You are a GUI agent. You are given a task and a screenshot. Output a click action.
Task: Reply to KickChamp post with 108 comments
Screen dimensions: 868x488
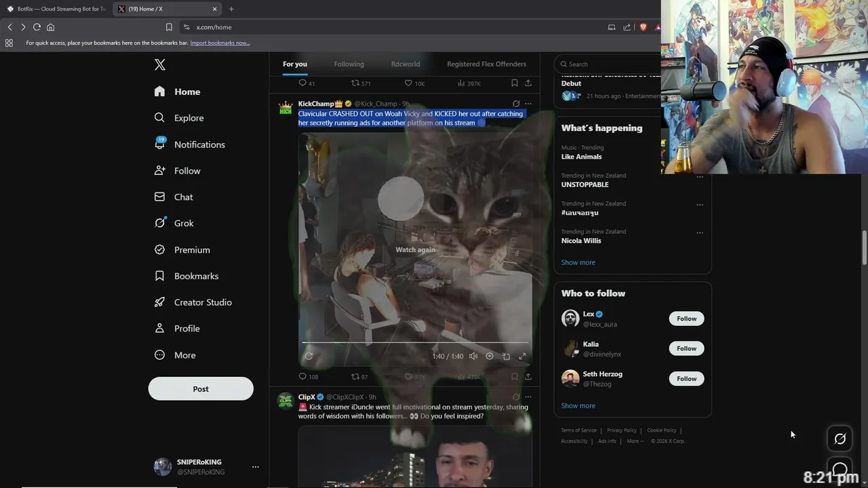309,377
